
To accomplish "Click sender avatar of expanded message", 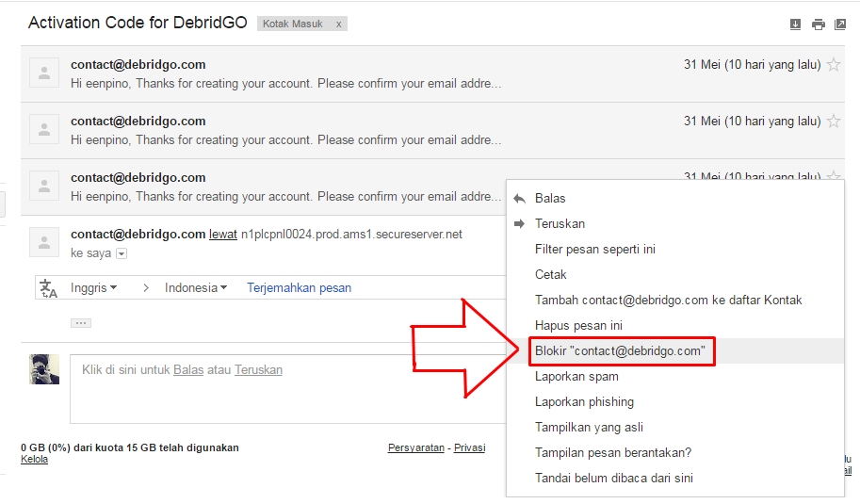I will coord(44,242).
